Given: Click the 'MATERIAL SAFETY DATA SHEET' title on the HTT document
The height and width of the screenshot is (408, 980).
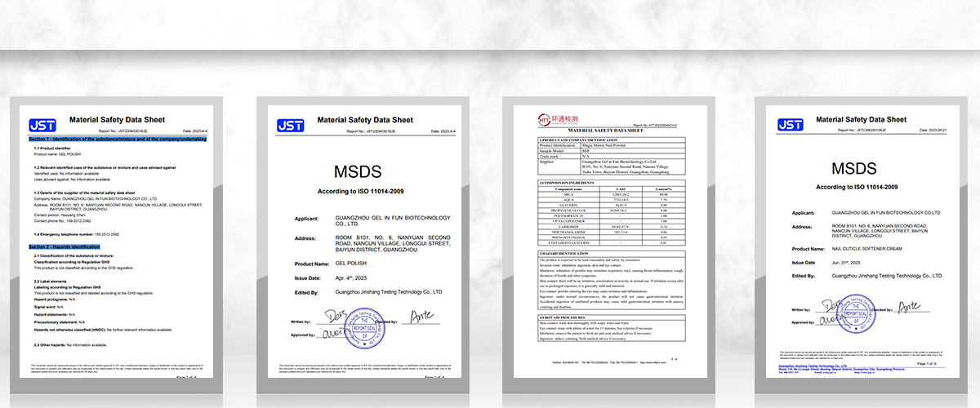Looking at the screenshot, I should pos(605,130).
